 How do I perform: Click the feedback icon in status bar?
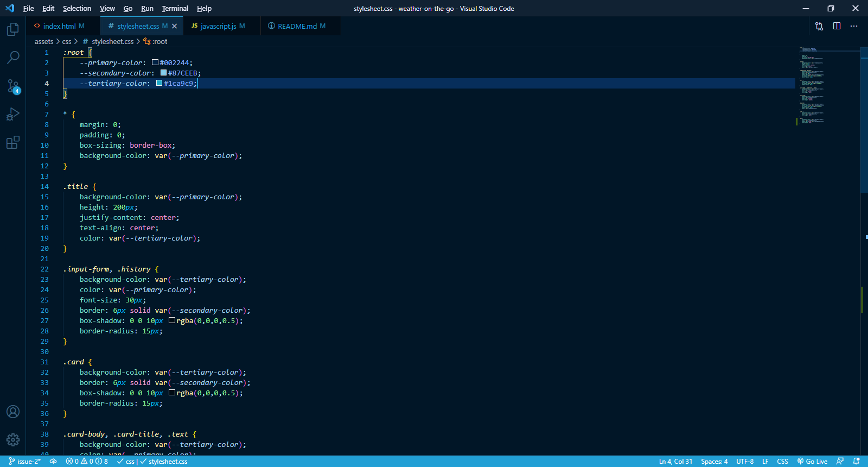pos(840,462)
